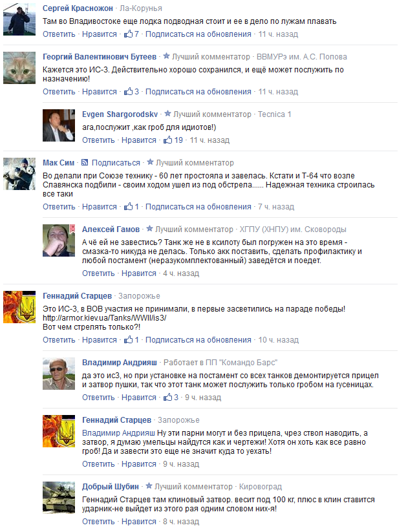
Task: Click Нравится under Добрый Шубин's comment
Action: coord(139,522)
